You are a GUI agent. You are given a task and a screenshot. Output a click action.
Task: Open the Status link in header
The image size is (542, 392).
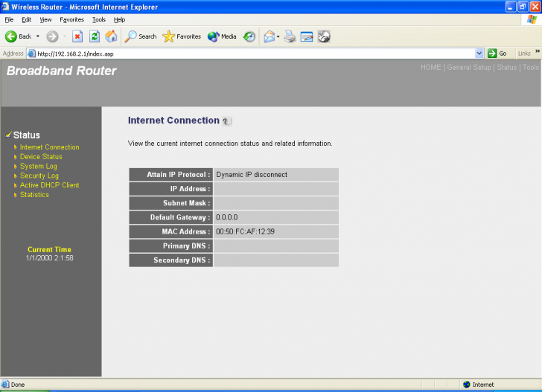tap(507, 68)
